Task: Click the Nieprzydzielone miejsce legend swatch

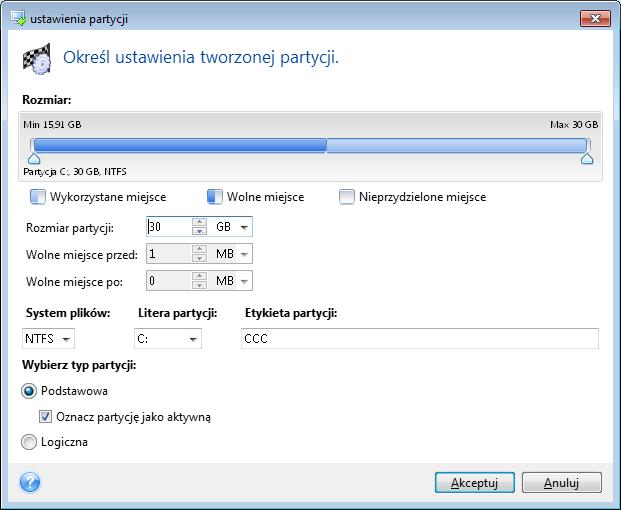Action: click(347, 197)
